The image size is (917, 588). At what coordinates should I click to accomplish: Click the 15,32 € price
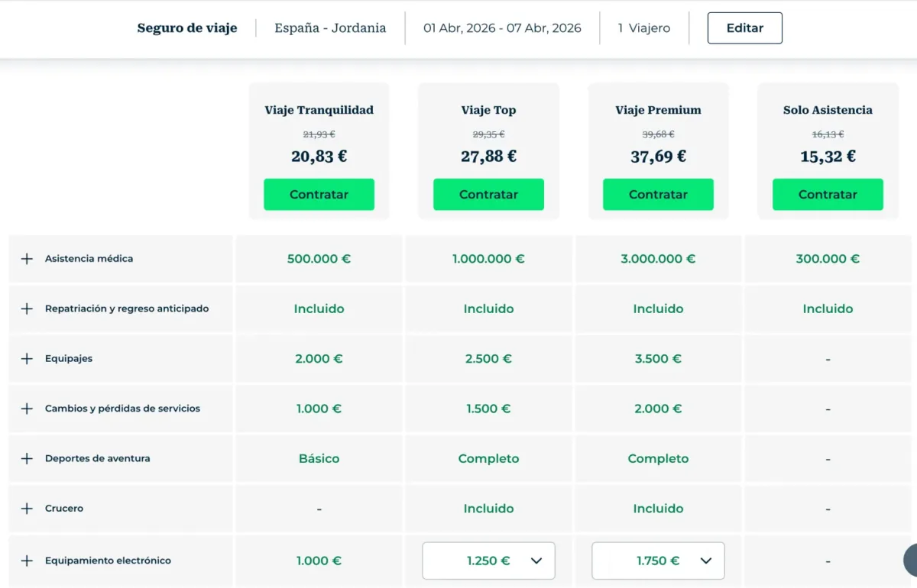click(x=828, y=157)
